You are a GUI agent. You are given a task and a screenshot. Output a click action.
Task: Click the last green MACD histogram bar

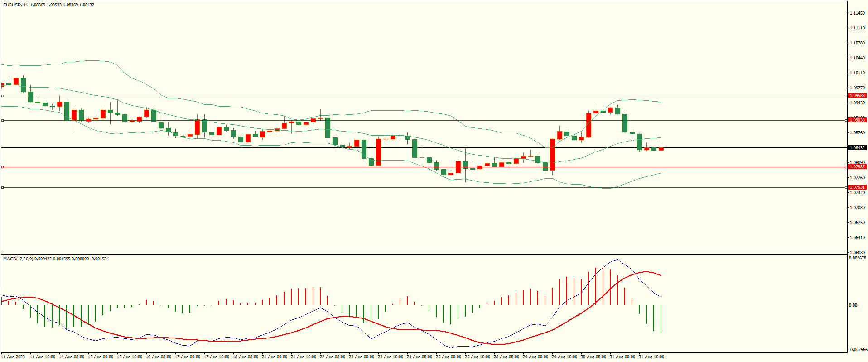661,319
